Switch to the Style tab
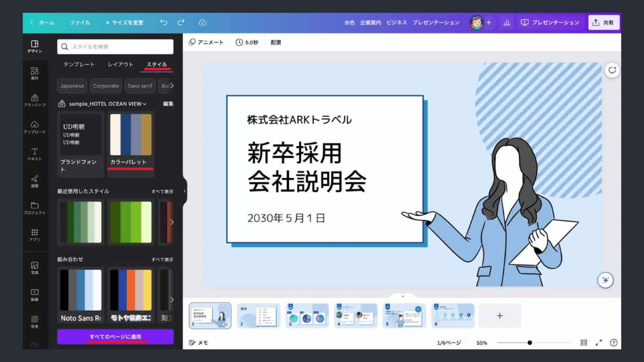The height and width of the screenshot is (362, 644). (x=157, y=65)
